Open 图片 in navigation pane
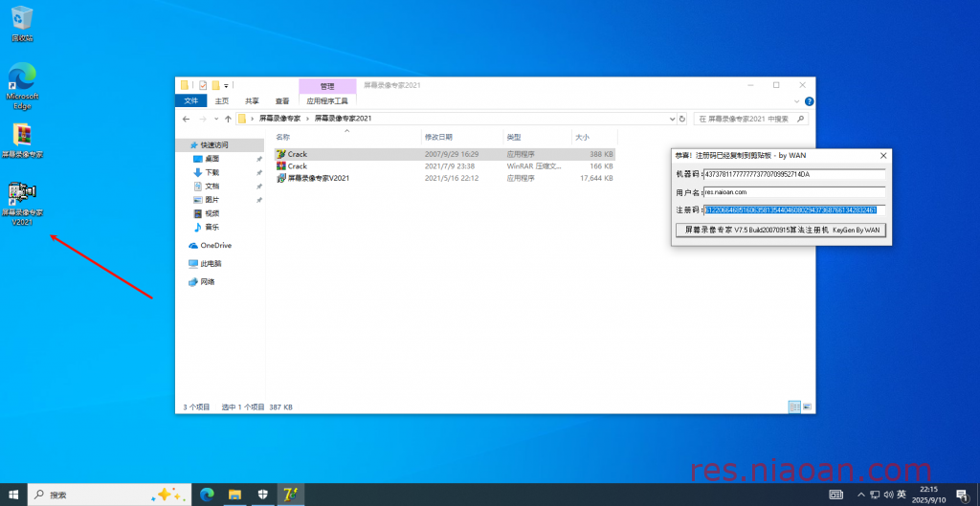This screenshot has height=506, width=980. click(212, 200)
